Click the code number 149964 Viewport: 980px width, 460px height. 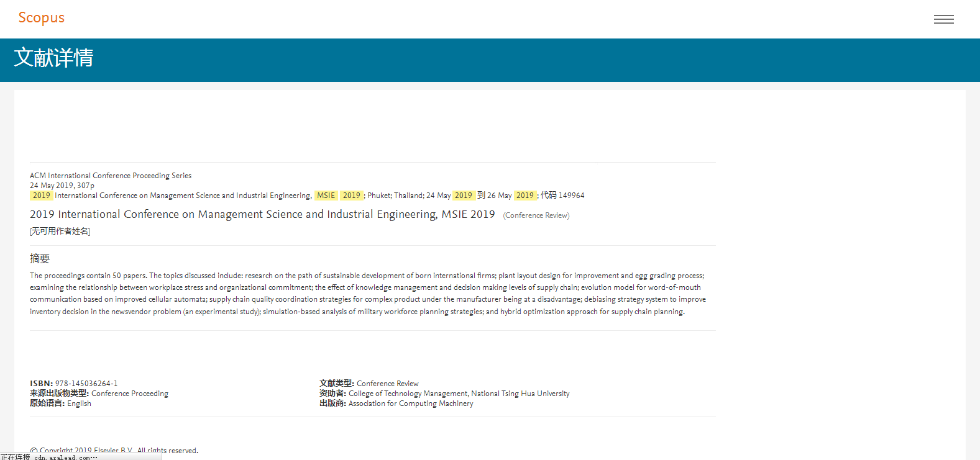click(x=571, y=196)
